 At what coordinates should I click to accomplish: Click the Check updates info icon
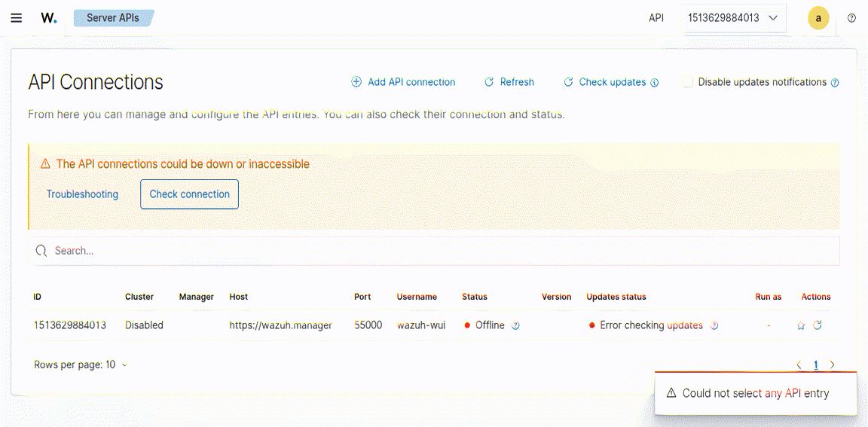click(x=654, y=83)
